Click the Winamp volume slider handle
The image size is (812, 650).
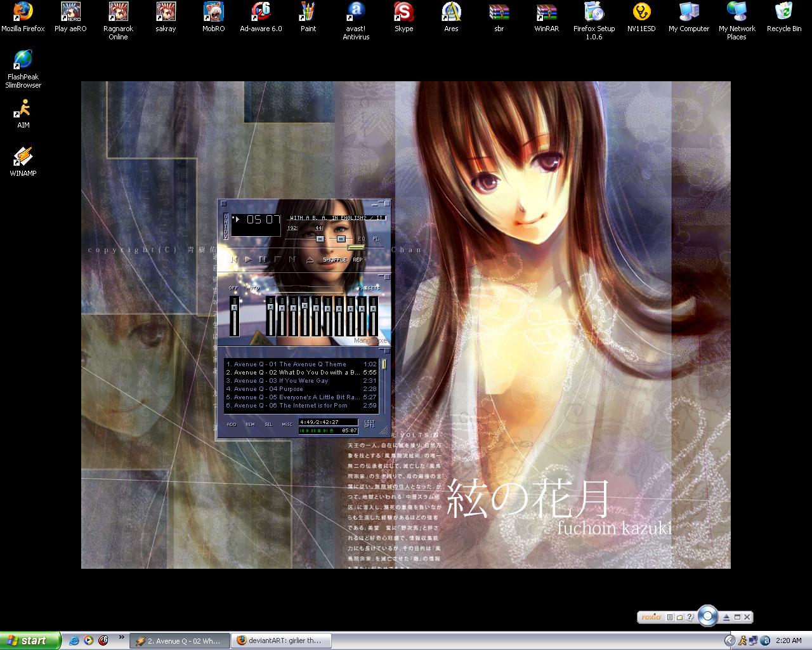point(320,239)
